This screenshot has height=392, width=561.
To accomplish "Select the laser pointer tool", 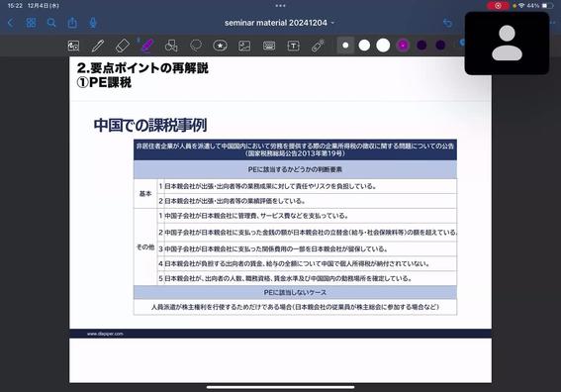I will tap(318, 46).
